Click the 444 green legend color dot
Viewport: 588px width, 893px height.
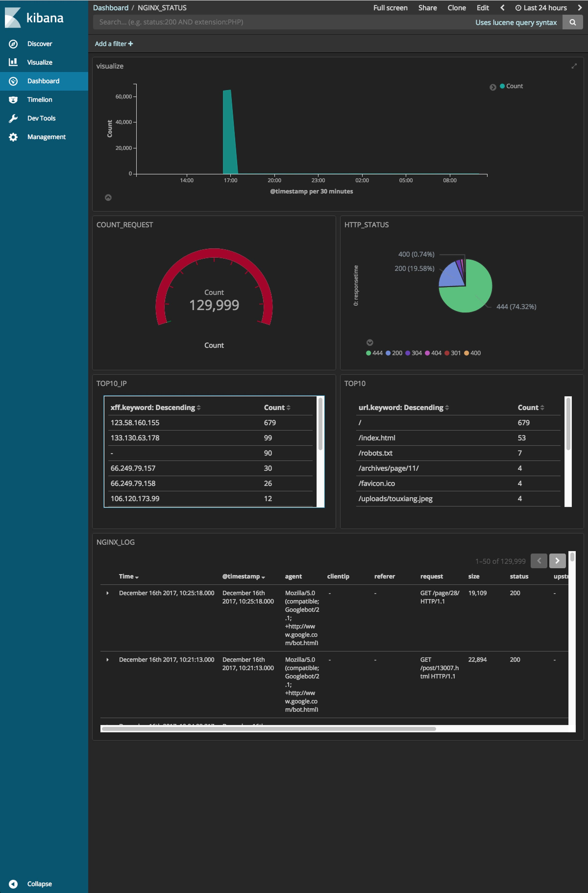[x=368, y=353]
